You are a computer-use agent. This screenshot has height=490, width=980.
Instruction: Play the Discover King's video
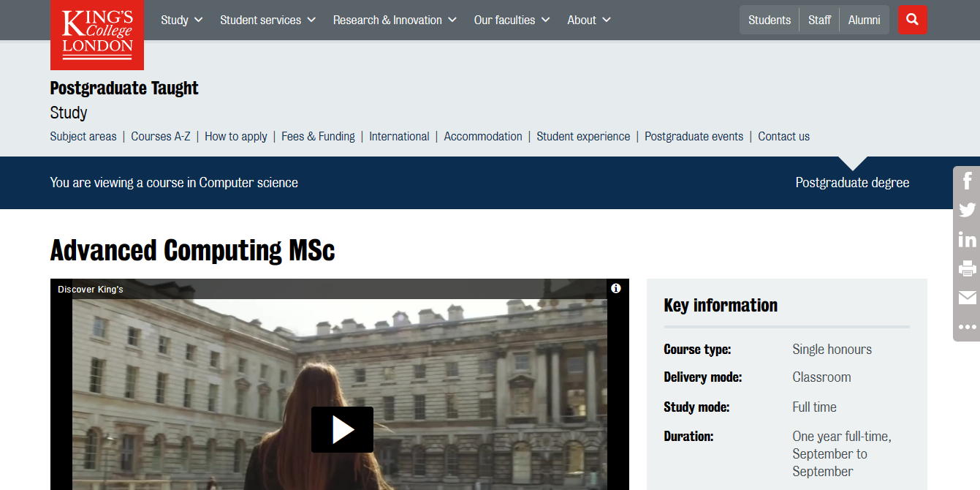pos(342,430)
